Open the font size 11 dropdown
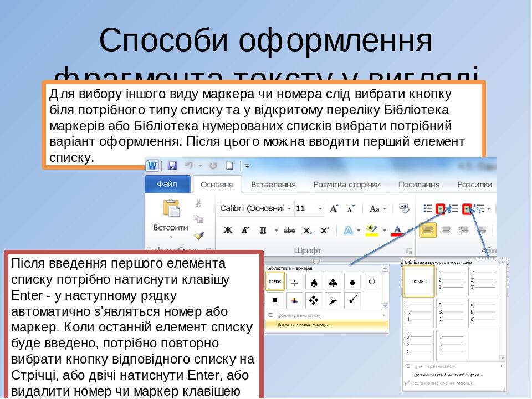The width and height of the screenshot is (532, 399). click(x=320, y=208)
